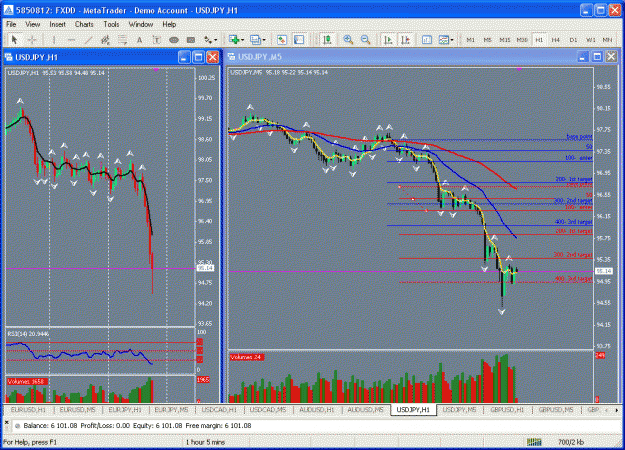
Task: Choose the Trendline drawing tool
Action: coord(88,39)
